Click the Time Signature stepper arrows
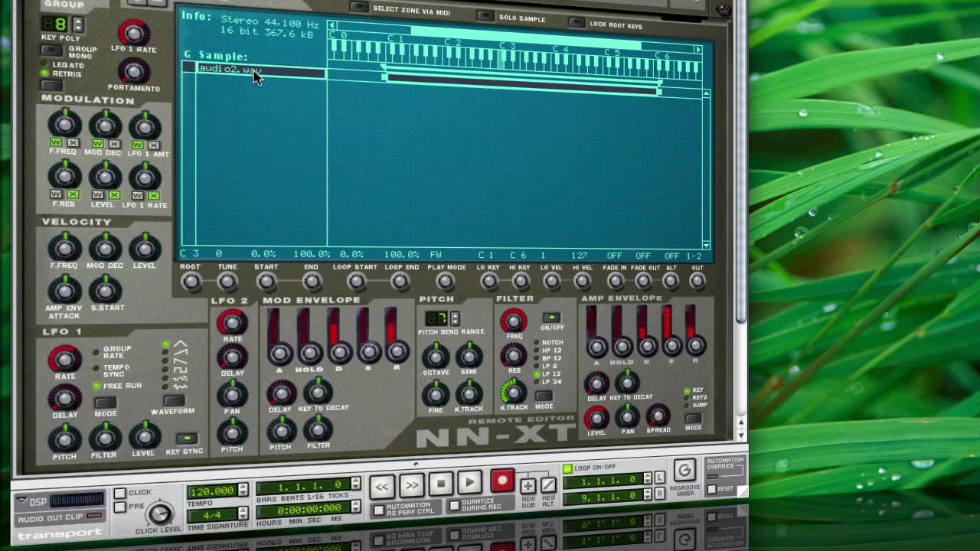Image resolution: width=980 pixels, height=551 pixels. [x=243, y=515]
